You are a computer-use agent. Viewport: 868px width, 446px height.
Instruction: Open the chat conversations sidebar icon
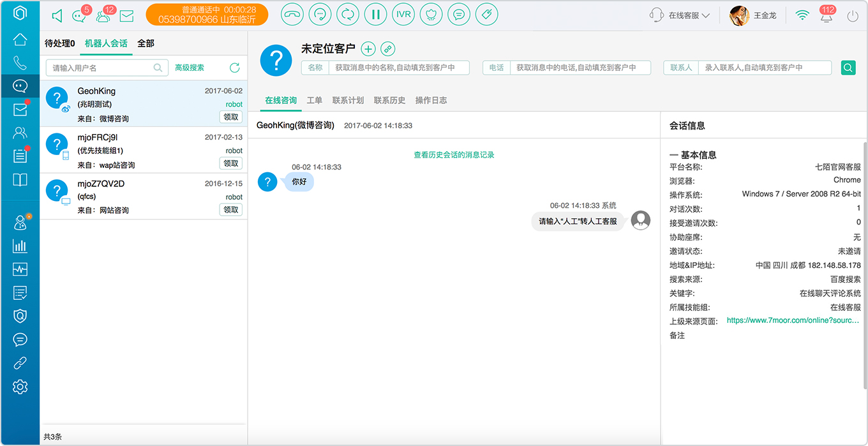(20, 85)
